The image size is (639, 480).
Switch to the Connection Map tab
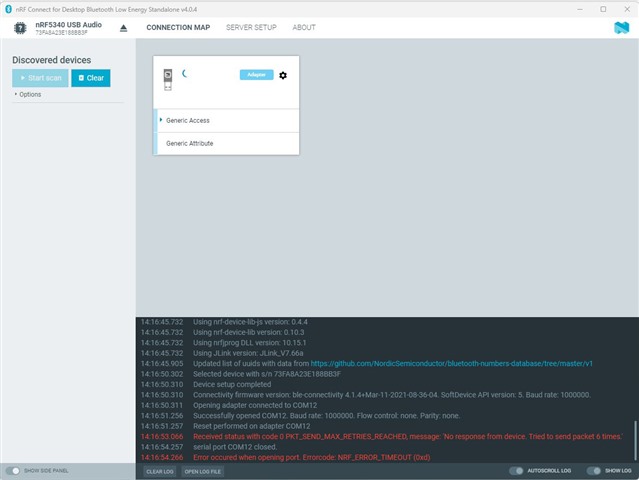tap(178, 28)
